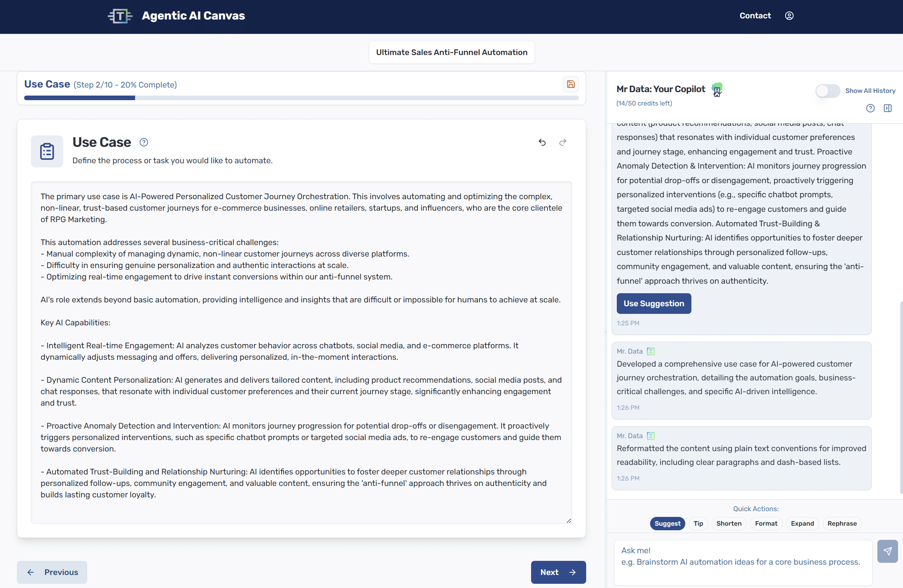Image resolution: width=903 pixels, height=588 pixels.
Task: Click the redo arrow icon
Action: click(x=562, y=142)
